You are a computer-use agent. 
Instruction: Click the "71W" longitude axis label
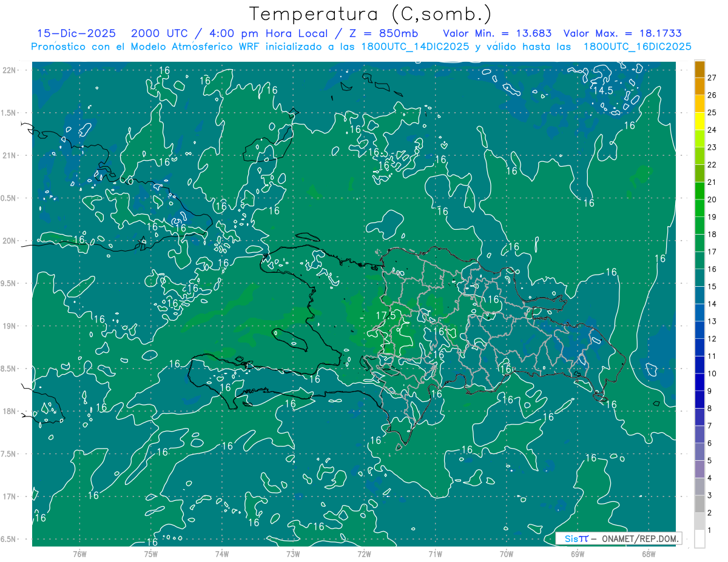[x=435, y=554]
